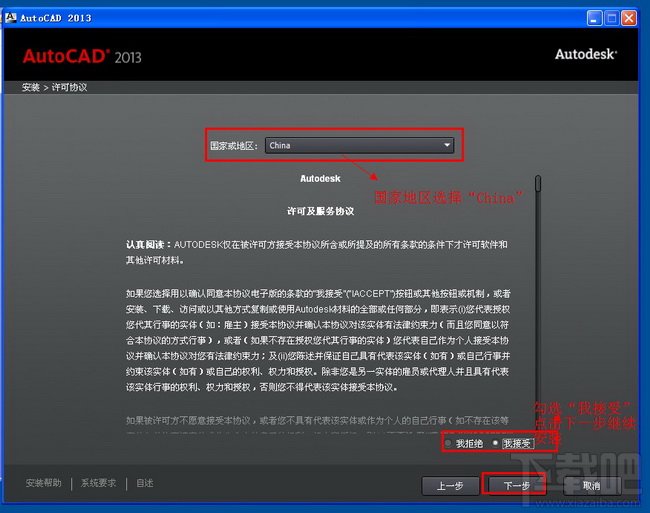
Task: Select the 我拒绝 radio button
Action: click(x=448, y=443)
